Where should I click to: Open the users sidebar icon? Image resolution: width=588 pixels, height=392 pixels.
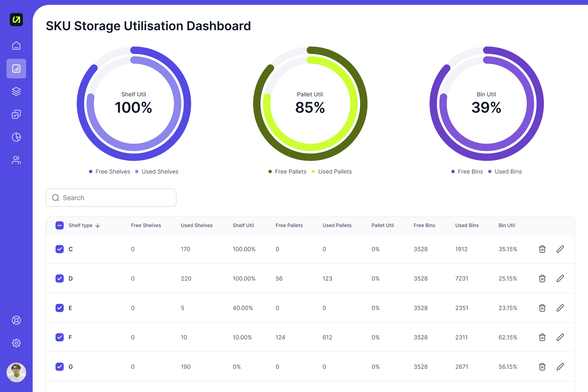tap(16, 160)
